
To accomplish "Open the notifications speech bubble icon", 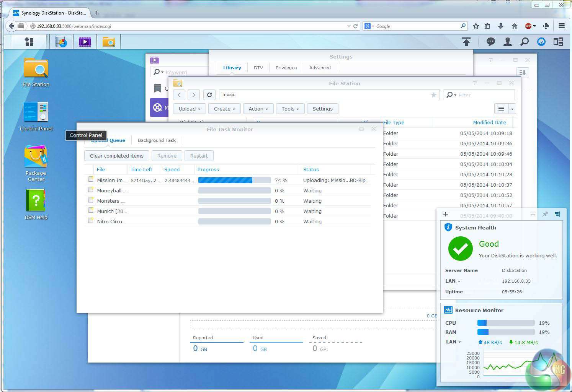I will coord(490,42).
